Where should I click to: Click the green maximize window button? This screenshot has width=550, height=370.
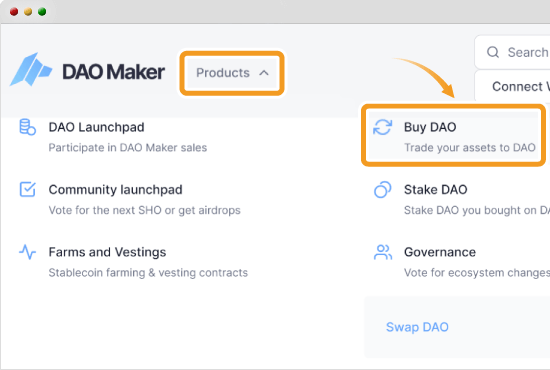click(42, 12)
